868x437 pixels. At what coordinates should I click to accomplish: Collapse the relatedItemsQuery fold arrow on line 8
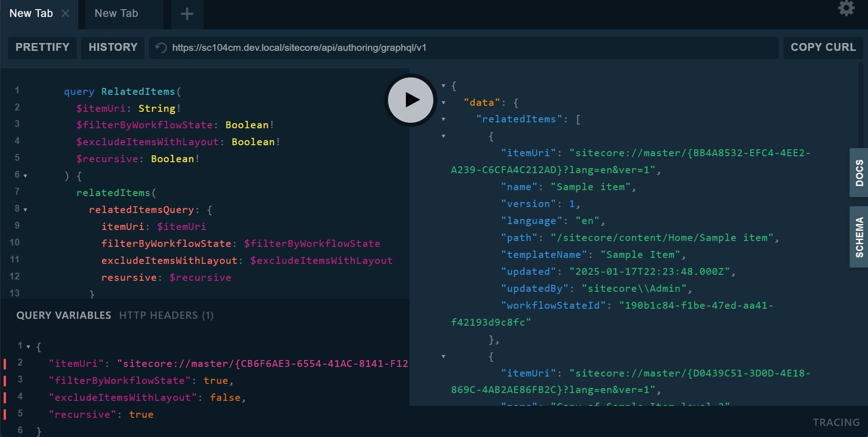pyautogui.click(x=26, y=210)
